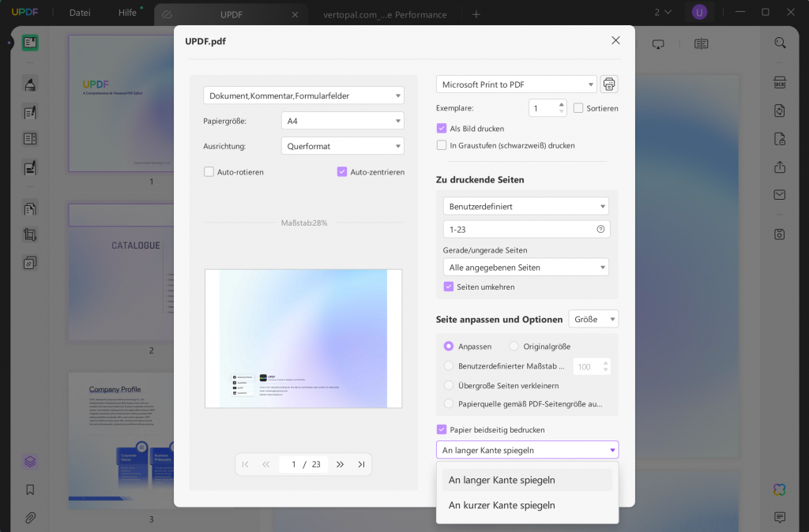Click the Search magnifier icon
This screenshot has width=809, height=532.
(780, 43)
